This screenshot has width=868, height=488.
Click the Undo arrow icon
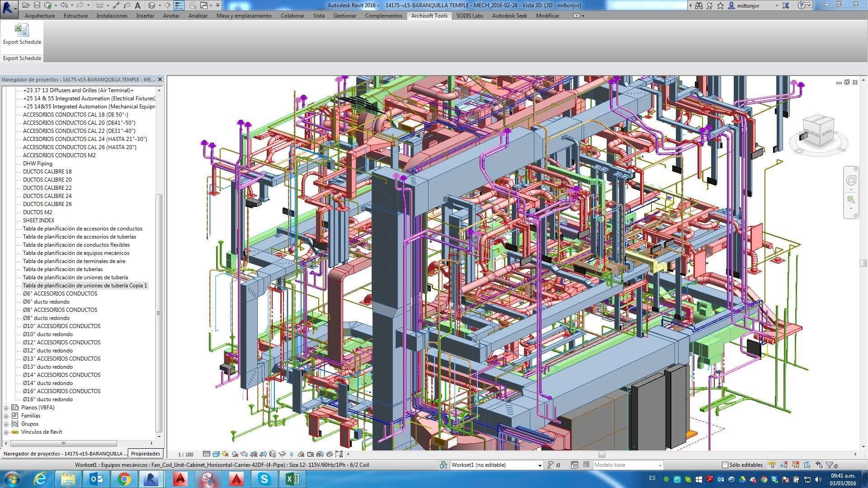(64, 5)
